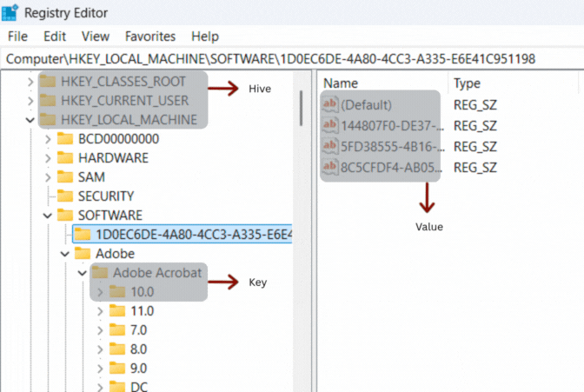The height and width of the screenshot is (392, 584).
Task: Click the 10.0 folder icon
Action: [117, 291]
